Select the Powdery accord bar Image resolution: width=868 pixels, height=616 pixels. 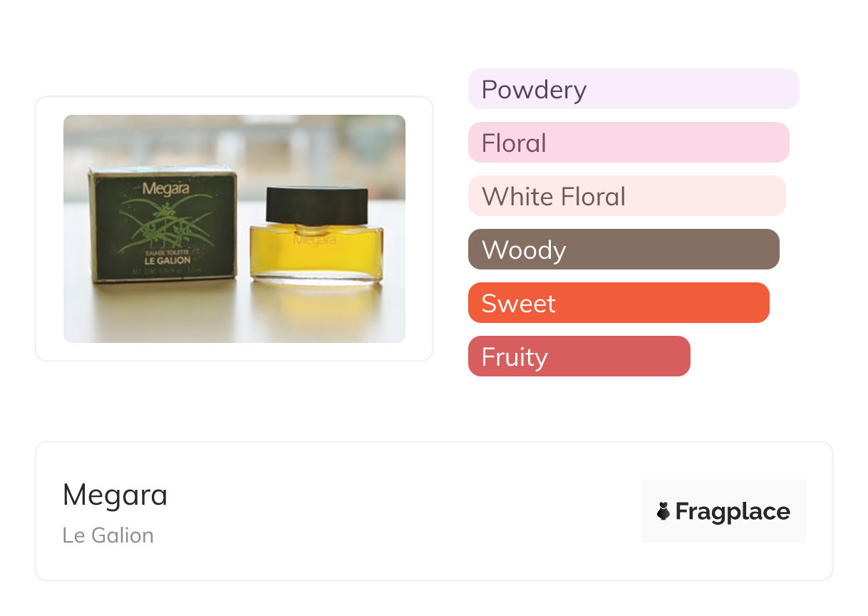633,89
